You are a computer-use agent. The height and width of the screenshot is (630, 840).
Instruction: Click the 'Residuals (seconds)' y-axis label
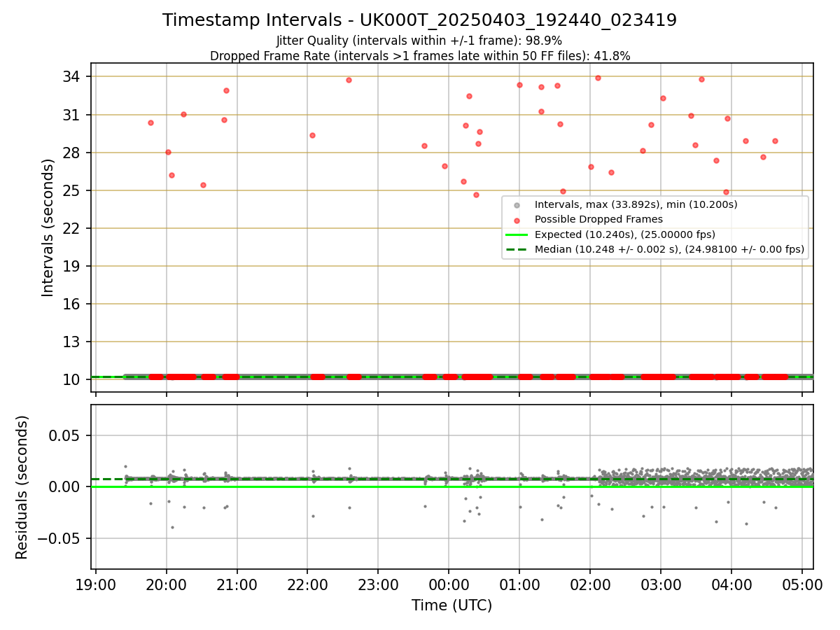tap(22, 487)
